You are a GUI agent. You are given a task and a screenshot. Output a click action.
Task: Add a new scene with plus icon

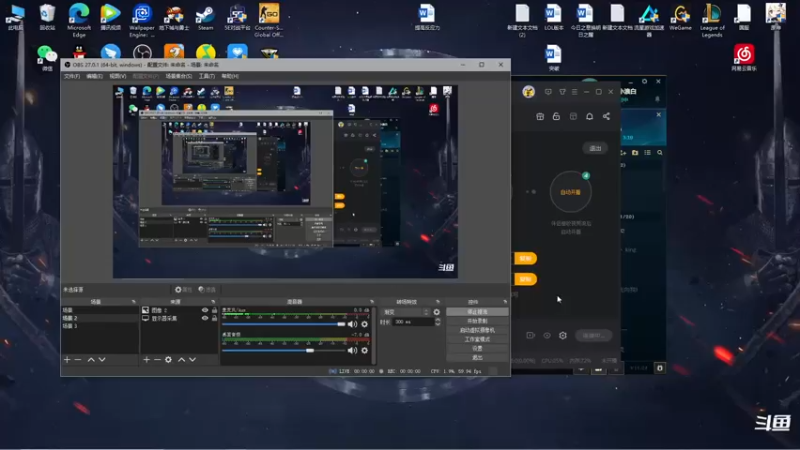[67, 360]
